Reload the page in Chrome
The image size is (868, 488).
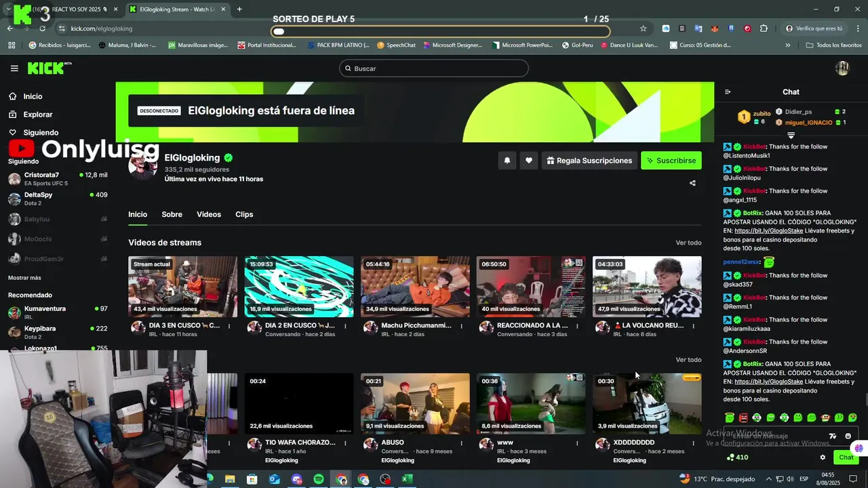click(42, 28)
